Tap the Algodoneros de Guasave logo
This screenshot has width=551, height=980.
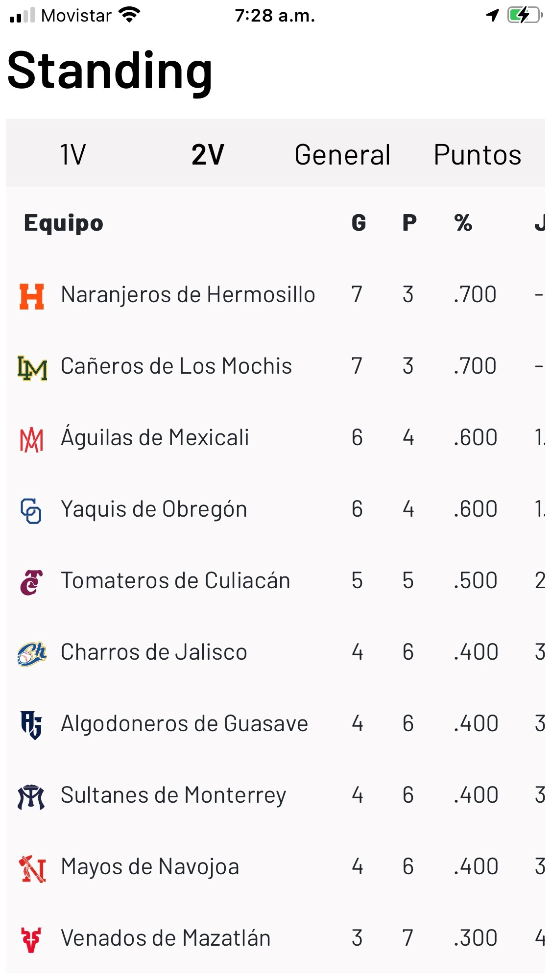click(31, 725)
